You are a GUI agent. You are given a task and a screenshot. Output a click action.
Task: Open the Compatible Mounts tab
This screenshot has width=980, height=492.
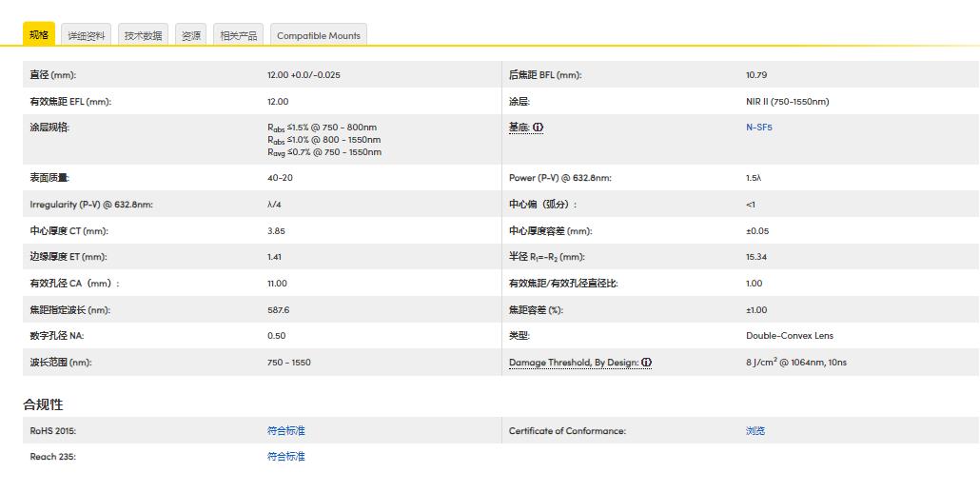pos(319,35)
